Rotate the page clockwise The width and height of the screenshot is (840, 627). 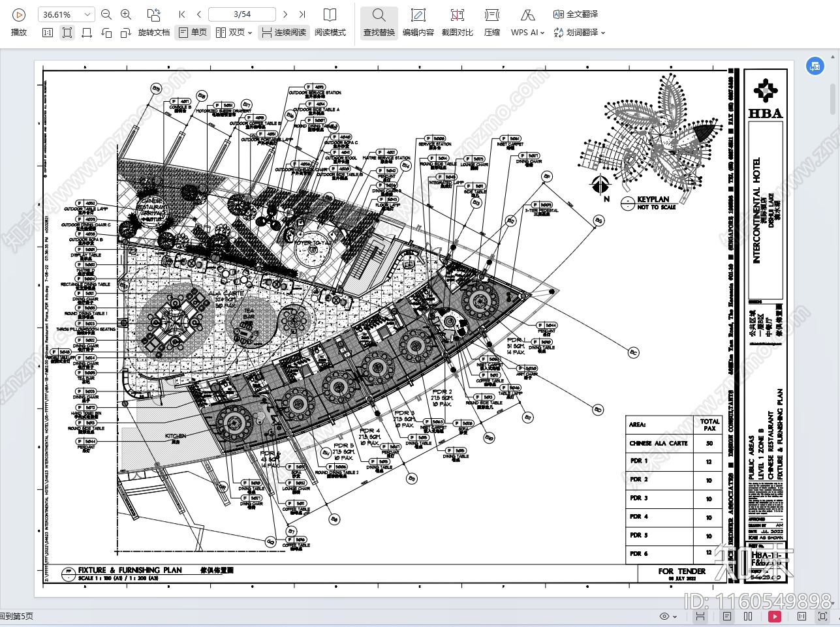[x=126, y=33]
